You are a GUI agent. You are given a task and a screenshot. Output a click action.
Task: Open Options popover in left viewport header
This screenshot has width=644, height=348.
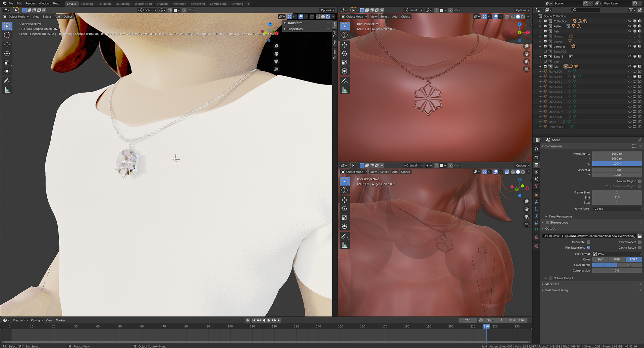pos(327,10)
